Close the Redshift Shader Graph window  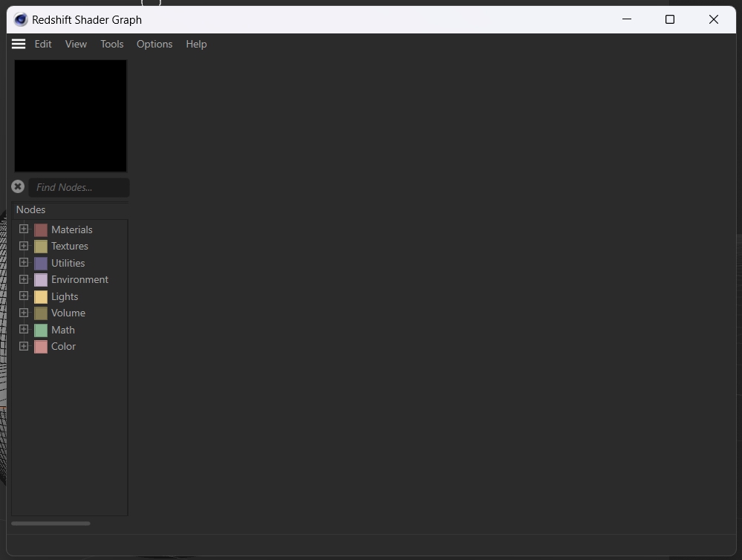(714, 19)
